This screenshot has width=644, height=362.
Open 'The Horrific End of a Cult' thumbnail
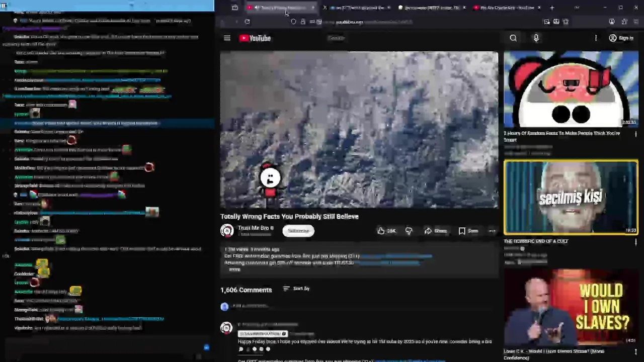pos(571,198)
